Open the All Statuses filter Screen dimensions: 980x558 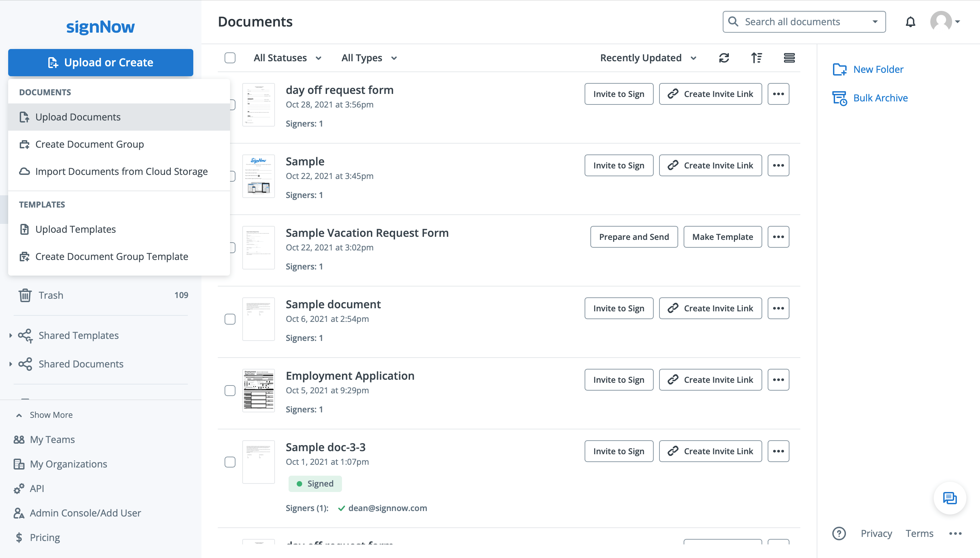click(x=287, y=58)
